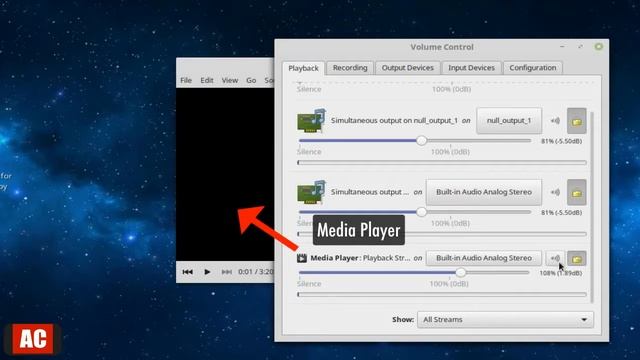Select the Playback tab
Screen dimensions: 640x360
(x=303, y=68)
